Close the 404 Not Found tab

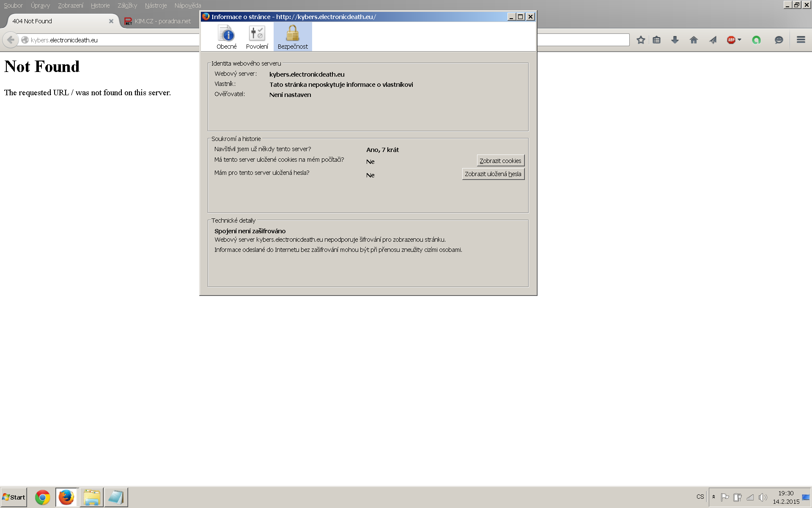tap(111, 21)
